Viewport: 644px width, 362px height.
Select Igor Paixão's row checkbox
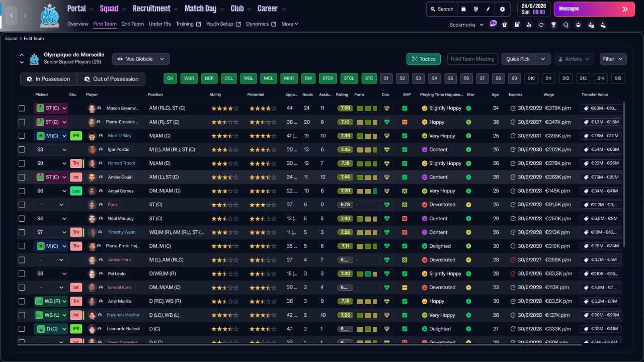click(22, 149)
